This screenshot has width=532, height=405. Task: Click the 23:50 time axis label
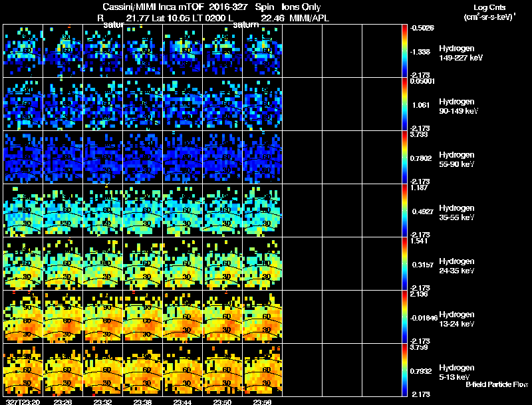point(222,402)
